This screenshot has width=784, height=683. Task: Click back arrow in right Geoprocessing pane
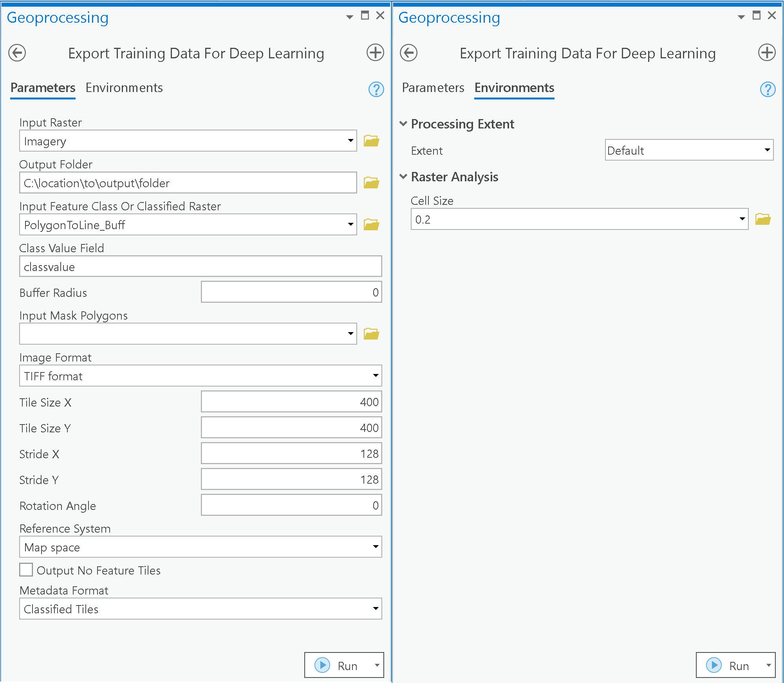(x=408, y=53)
